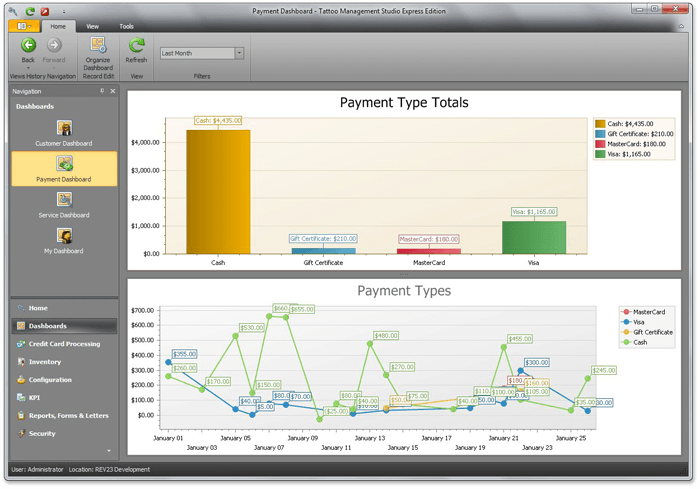
Task: Open Reports, Forms & Letters section
Action: [x=68, y=415]
